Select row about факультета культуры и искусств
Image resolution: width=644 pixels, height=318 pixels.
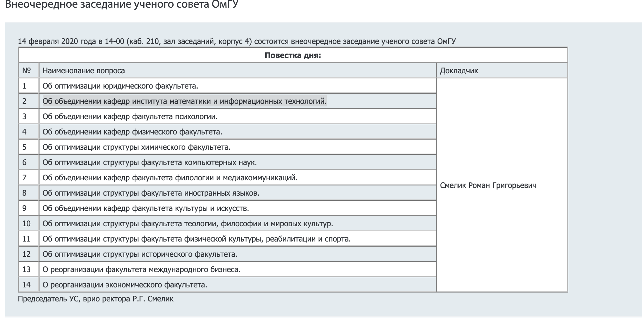click(x=238, y=208)
